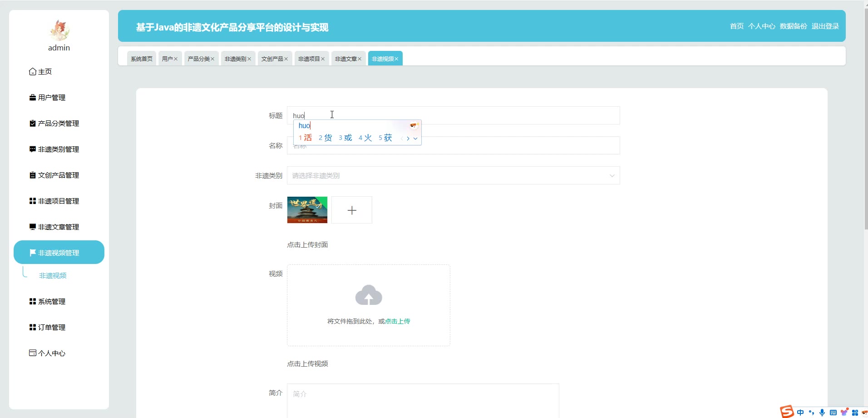Expand 系统管理 in the sidebar
The width and height of the screenshot is (868, 418).
[x=52, y=302]
